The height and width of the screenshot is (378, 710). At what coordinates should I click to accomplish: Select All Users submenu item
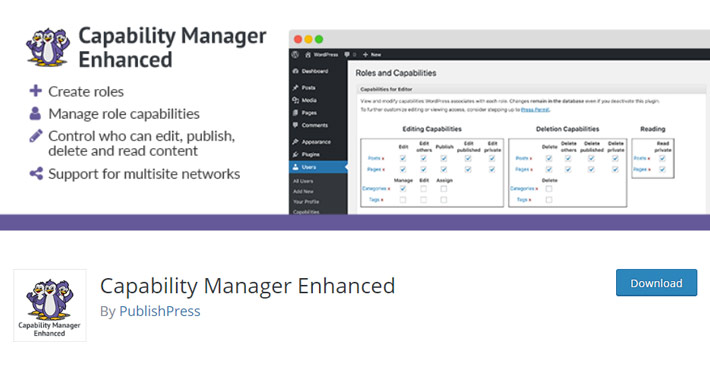tap(303, 181)
